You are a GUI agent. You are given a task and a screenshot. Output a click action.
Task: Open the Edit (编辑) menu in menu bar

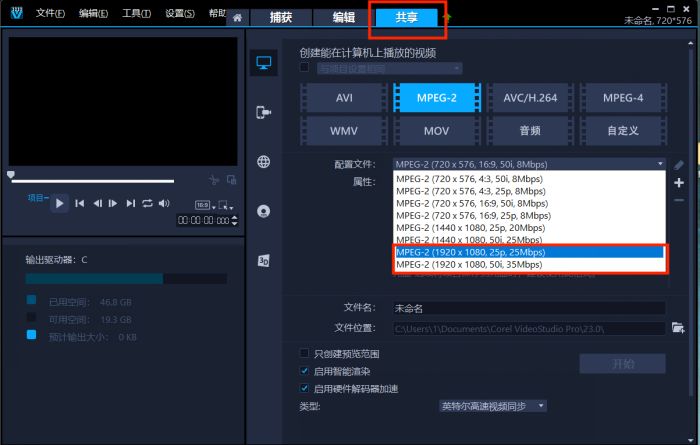(x=93, y=13)
